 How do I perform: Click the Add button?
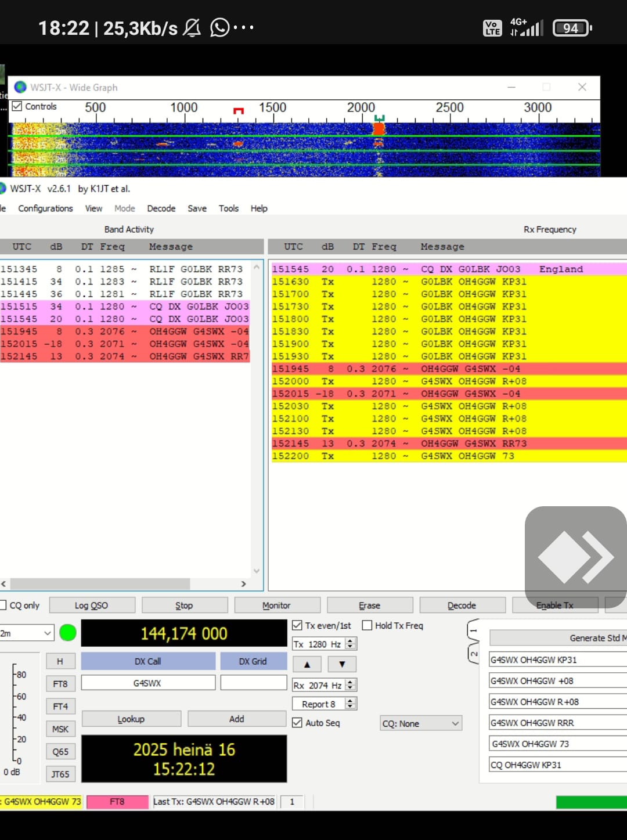(x=237, y=719)
